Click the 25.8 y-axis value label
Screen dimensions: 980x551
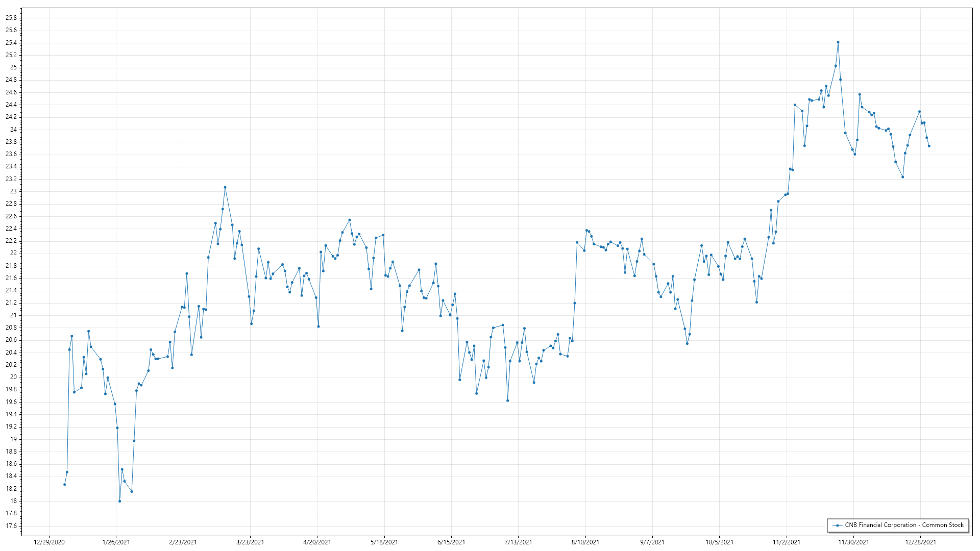tap(11, 18)
